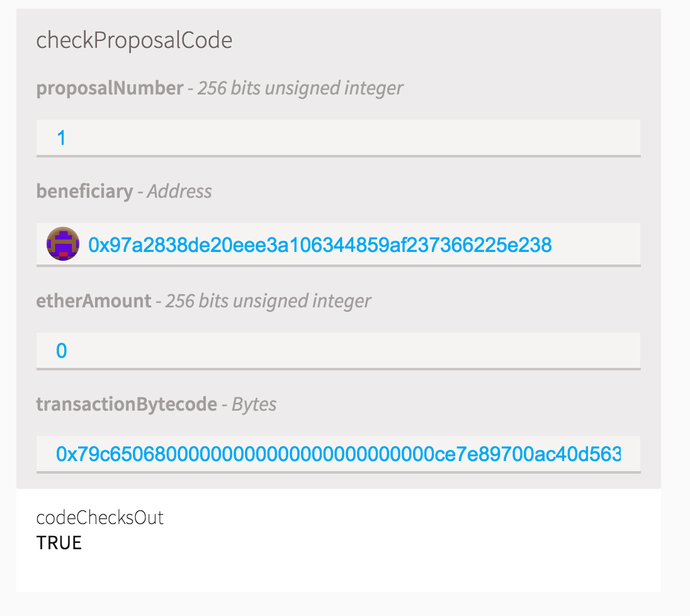Click the transactionBytecode hex input field
The height and width of the screenshot is (616, 690).
338,453
